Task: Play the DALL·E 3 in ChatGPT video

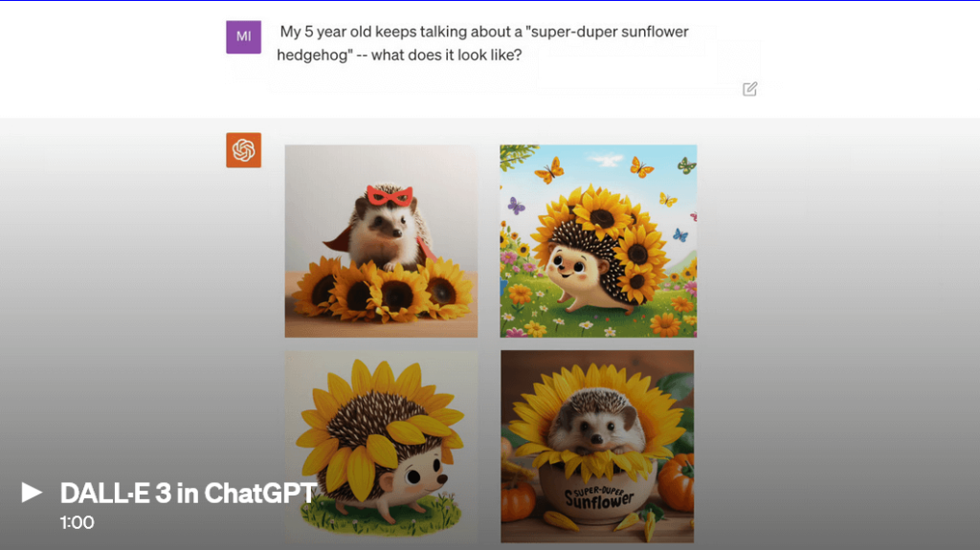Action: (32, 493)
